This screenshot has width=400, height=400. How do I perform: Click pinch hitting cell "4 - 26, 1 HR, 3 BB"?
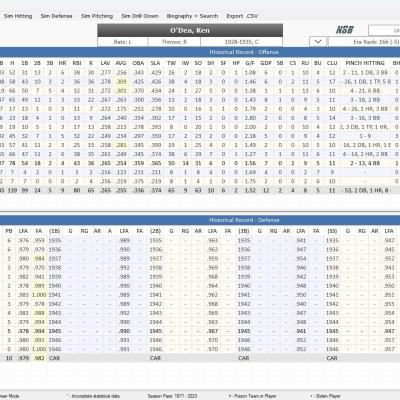pyautogui.click(x=364, y=109)
